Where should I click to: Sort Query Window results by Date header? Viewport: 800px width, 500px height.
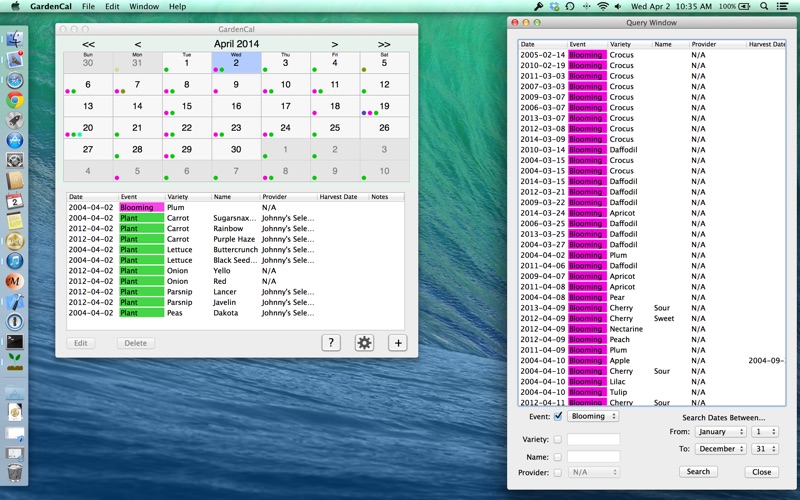(x=542, y=44)
